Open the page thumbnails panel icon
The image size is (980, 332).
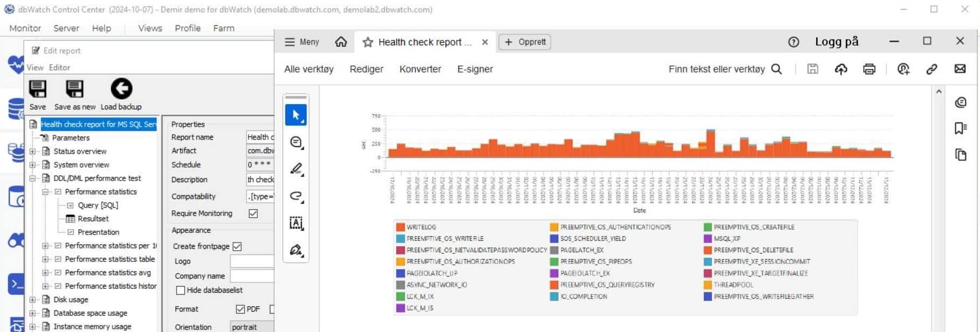pos(961,155)
